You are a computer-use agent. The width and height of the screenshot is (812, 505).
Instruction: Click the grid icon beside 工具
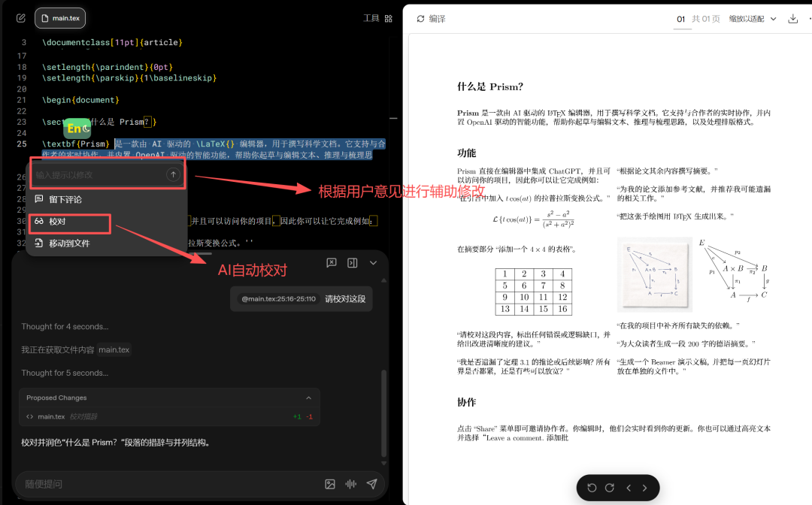(389, 19)
